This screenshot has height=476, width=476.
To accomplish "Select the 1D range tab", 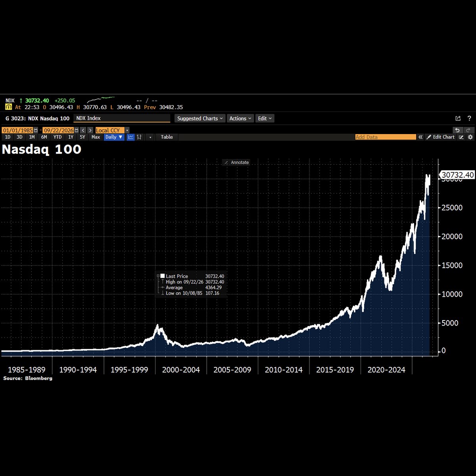I will pos(7,137).
